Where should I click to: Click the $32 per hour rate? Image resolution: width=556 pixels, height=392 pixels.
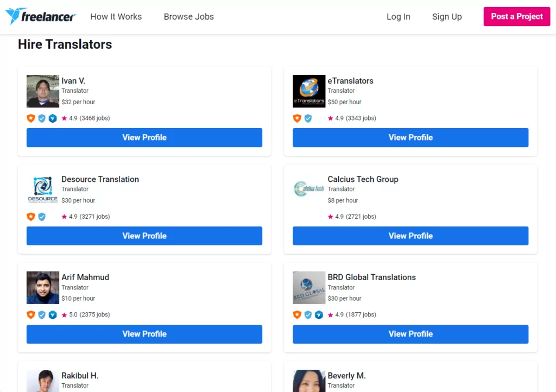78,102
